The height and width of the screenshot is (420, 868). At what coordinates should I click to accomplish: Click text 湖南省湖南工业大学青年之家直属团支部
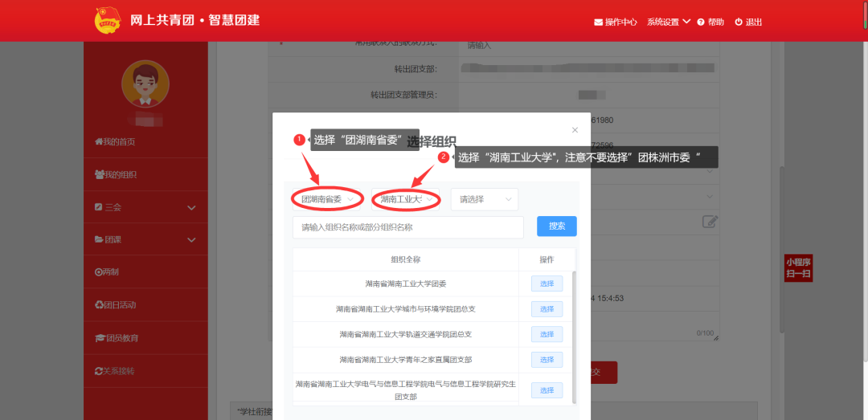pyautogui.click(x=405, y=360)
